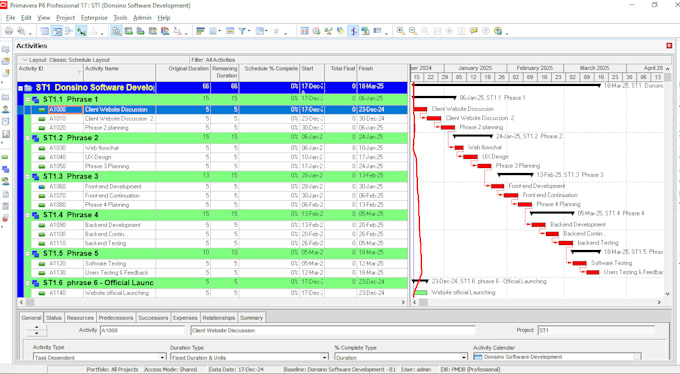Image resolution: width=680 pixels, height=374 pixels.
Task: Open the Activity Type dropdown
Action: coord(163,358)
